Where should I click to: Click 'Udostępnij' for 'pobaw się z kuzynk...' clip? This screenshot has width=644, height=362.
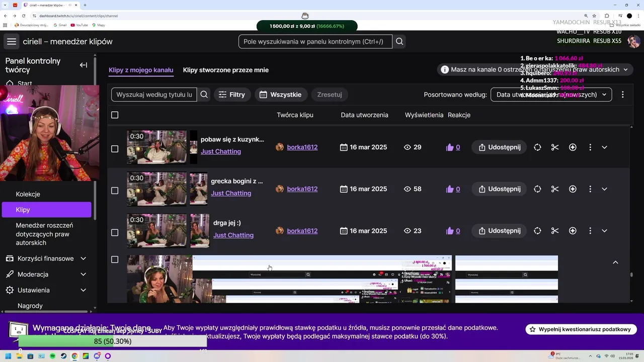pyautogui.click(x=499, y=147)
